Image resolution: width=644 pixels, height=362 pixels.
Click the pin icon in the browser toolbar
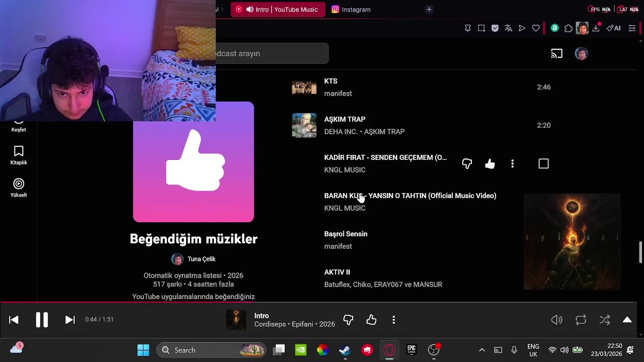pyautogui.click(x=467, y=28)
